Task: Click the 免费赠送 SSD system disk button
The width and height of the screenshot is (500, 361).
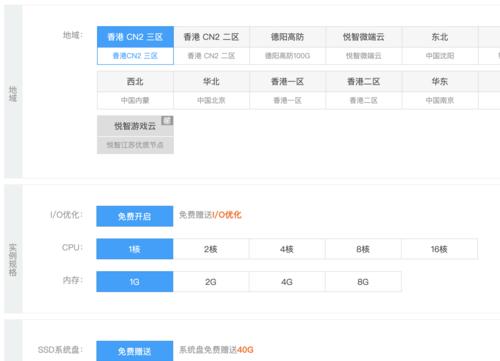Action: pos(135,351)
